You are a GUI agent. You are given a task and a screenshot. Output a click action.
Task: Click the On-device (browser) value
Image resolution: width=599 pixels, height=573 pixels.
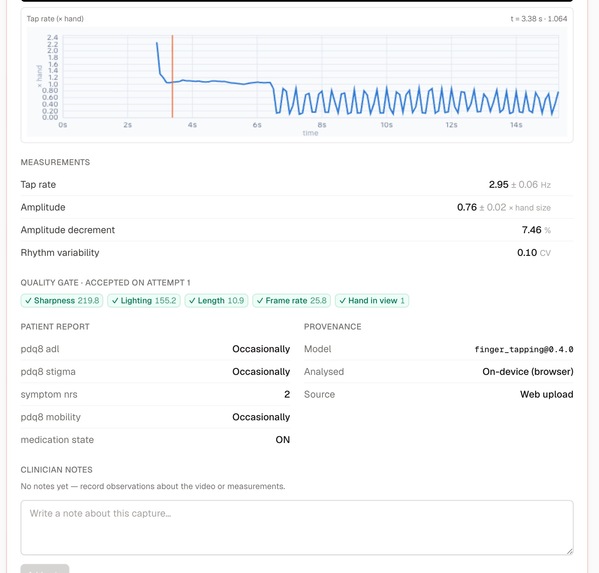pyautogui.click(x=528, y=372)
